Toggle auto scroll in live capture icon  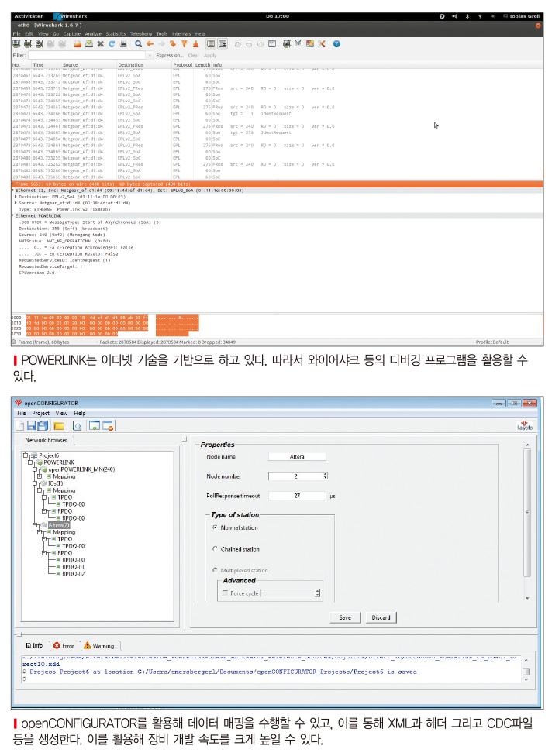coord(223,44)
